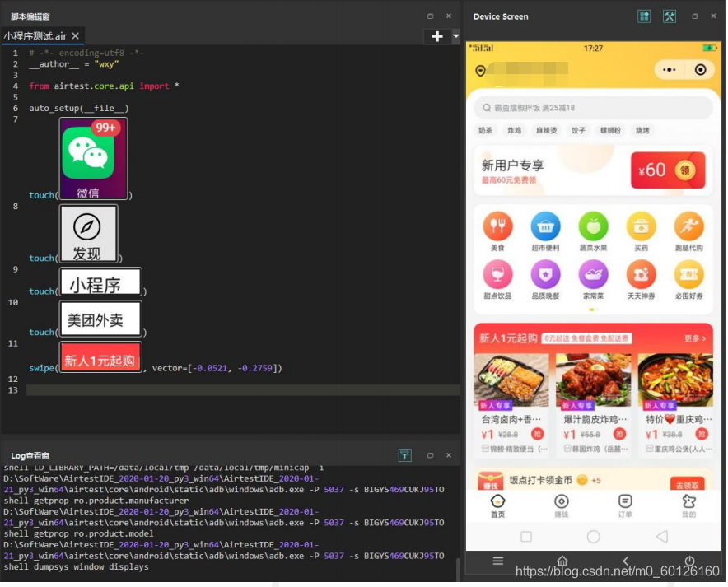The width and height of the screenshot is (728, 587).
Task: Switch to the 我的 bottom tab
Action: coord(689,505)
